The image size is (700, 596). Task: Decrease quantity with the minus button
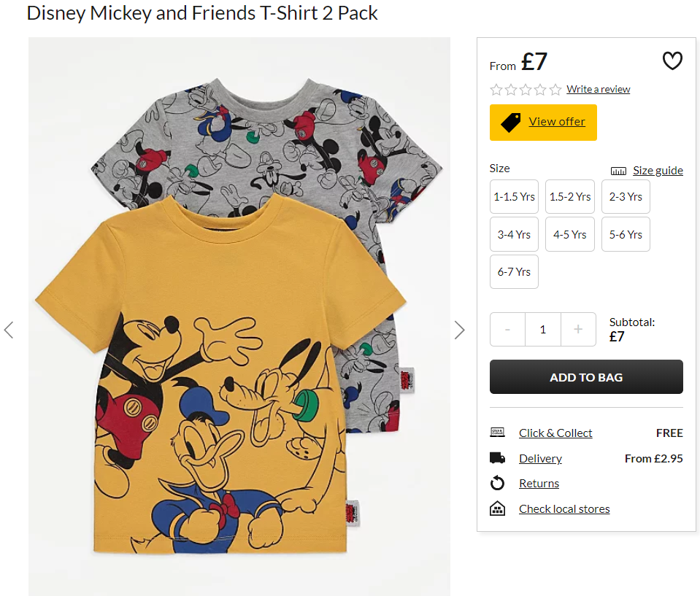pyautogui.click(x=507, y=329)
